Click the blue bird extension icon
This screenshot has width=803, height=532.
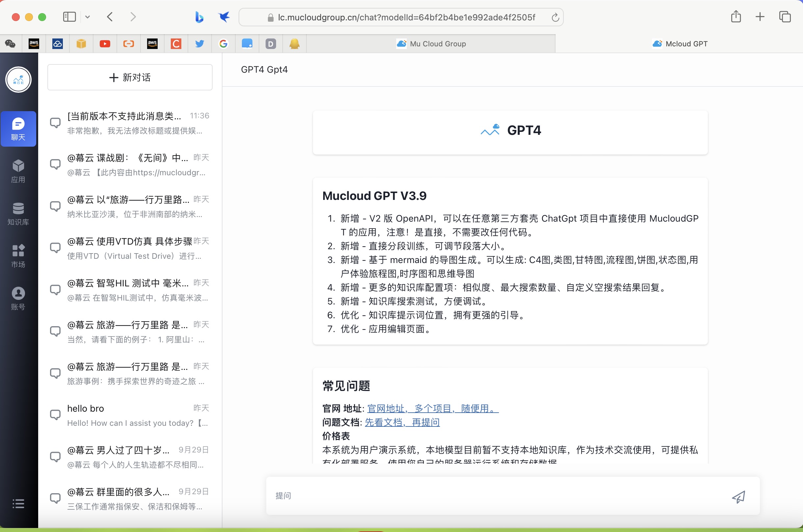pyautogui.click(x=224, y=17)
